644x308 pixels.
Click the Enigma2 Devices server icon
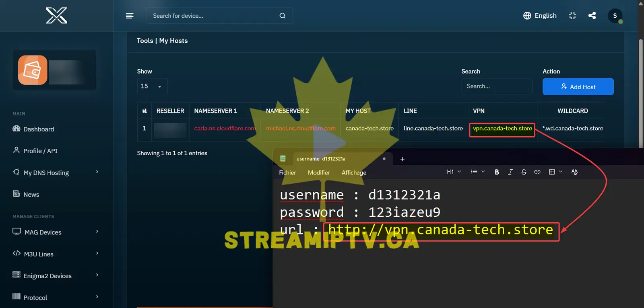(x=17, y=275)
